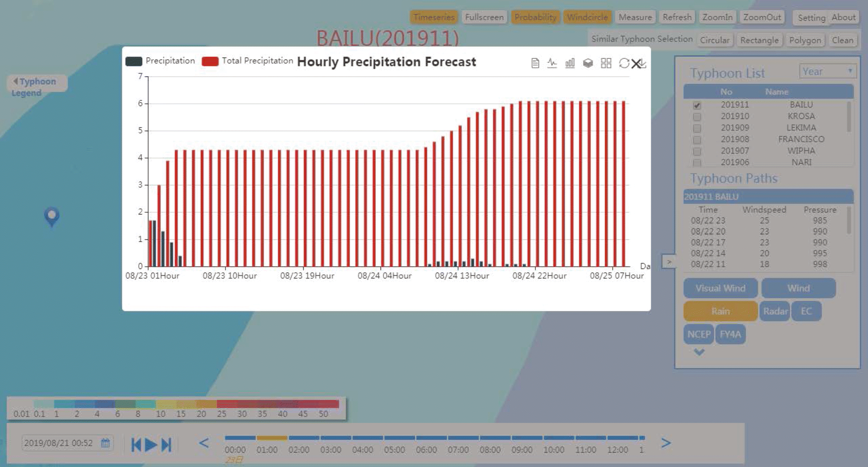The image size is (868, 467).
Task: Expand more layer buttons chevron
Action: click(x=699, y=352)
